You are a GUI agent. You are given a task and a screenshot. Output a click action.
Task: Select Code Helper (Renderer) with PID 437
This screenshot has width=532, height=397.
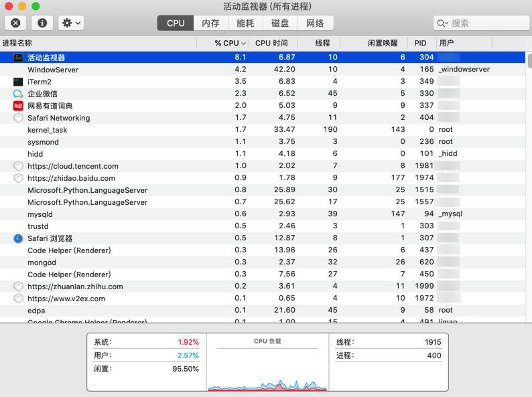(263, 250)
